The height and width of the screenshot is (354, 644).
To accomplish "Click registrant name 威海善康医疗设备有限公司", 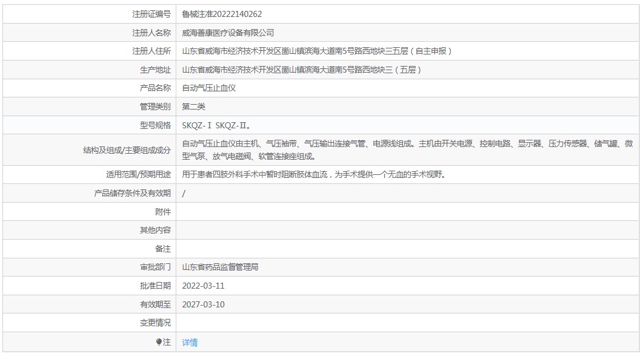I will 228,33.
